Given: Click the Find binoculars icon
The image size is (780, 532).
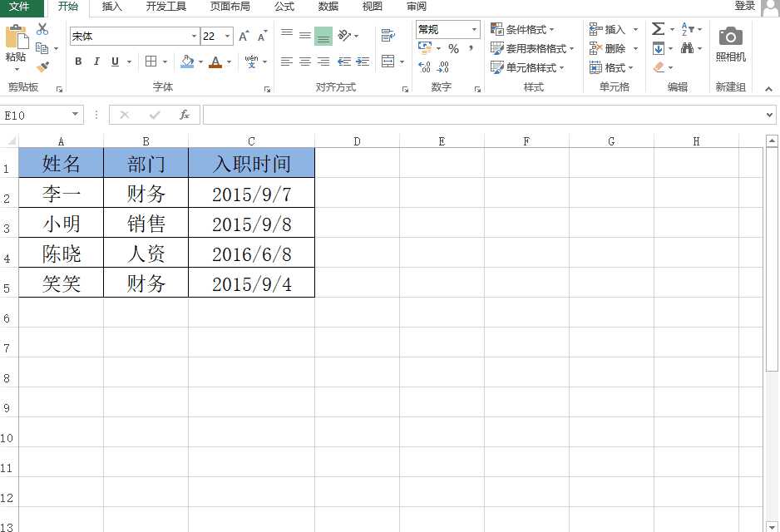Looking at the screenshot, I should tap(688, 48).
